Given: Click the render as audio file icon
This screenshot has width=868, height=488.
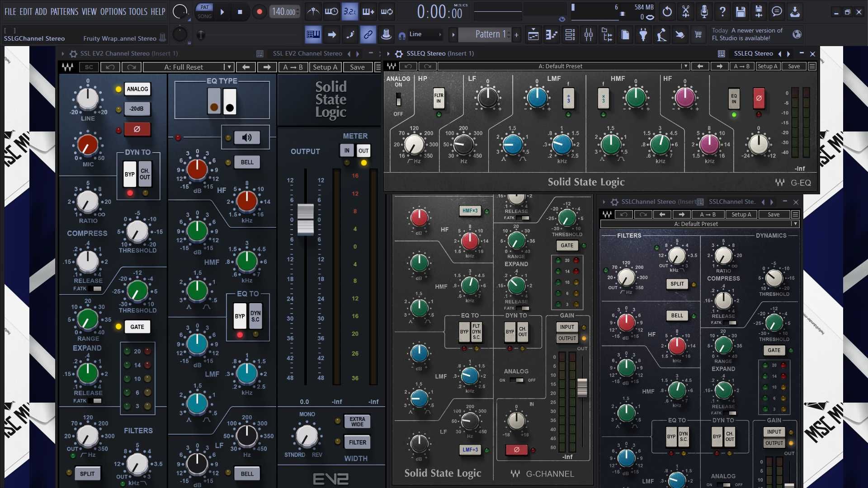Looking at the screenshot, I should pos(759,12).
